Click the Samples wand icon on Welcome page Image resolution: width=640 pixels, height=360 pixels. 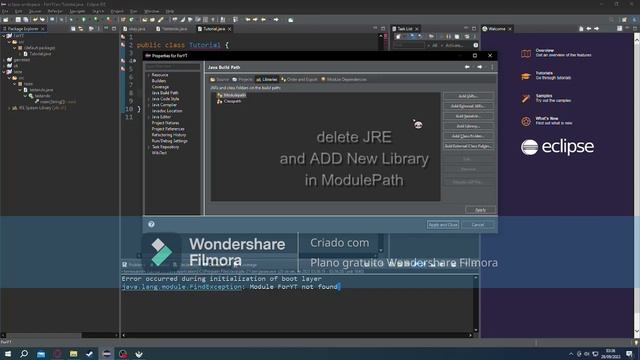click(x=526, y=98)
